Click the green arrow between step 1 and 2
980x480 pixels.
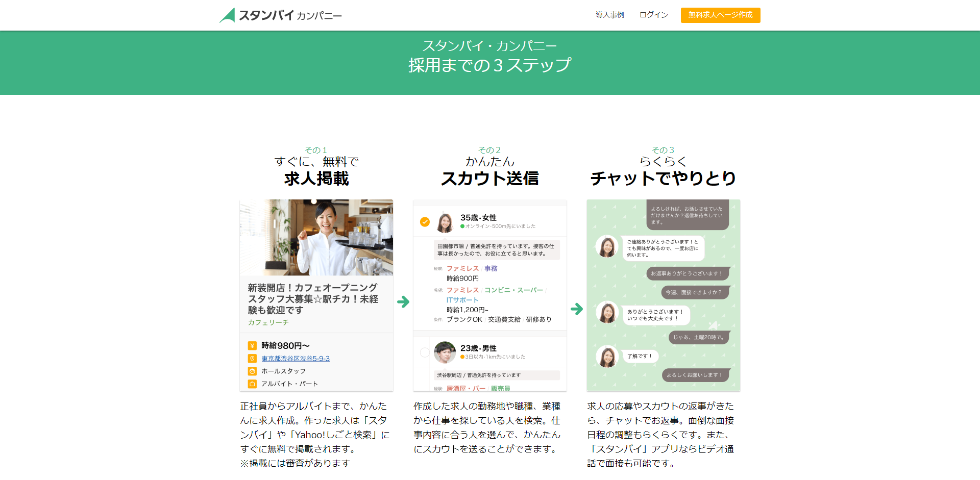click(403, 302)
